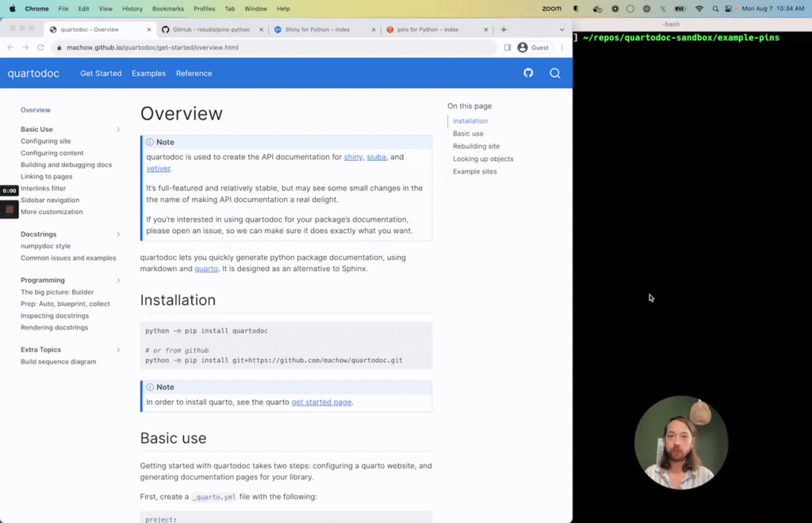Screen dimensions: 812x523
Task: Open the Profiles menu
Action: (x=204, y=9)
